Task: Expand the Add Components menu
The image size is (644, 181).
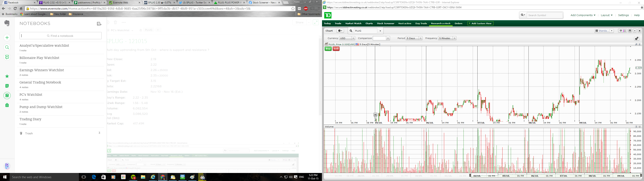Action: point(583,15)
